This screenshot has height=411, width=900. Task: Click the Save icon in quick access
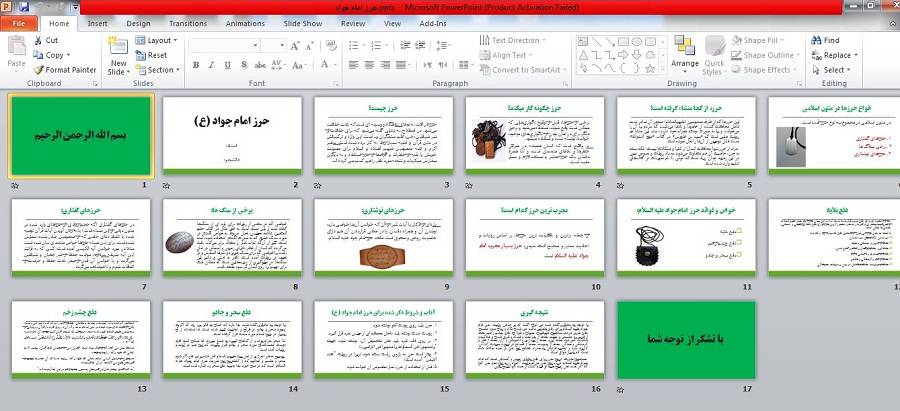[24, 7]
